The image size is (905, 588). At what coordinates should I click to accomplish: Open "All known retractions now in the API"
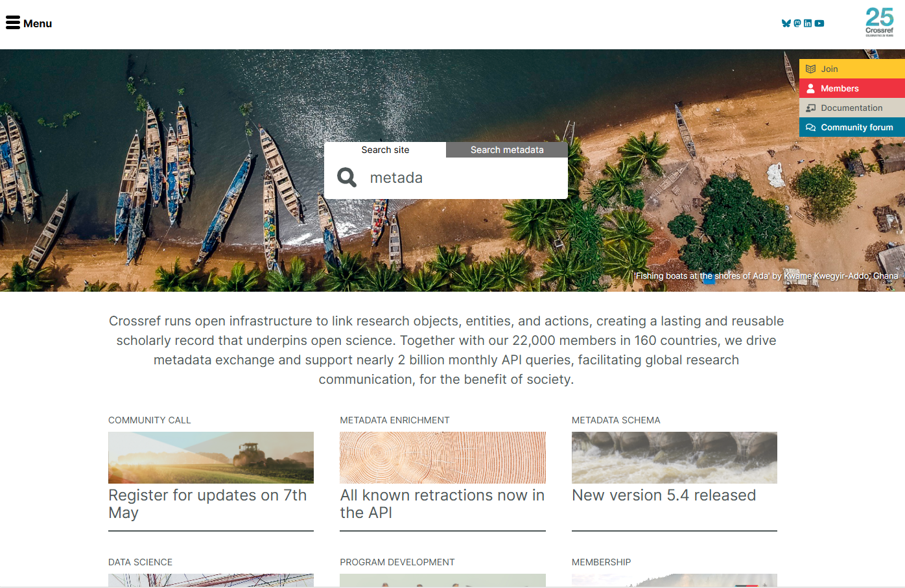(442, 504)
